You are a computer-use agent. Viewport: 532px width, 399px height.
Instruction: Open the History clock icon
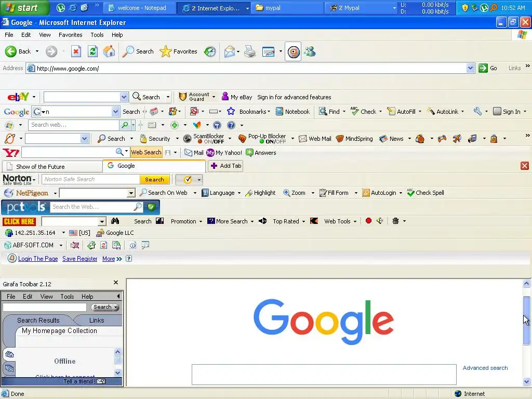210,51
